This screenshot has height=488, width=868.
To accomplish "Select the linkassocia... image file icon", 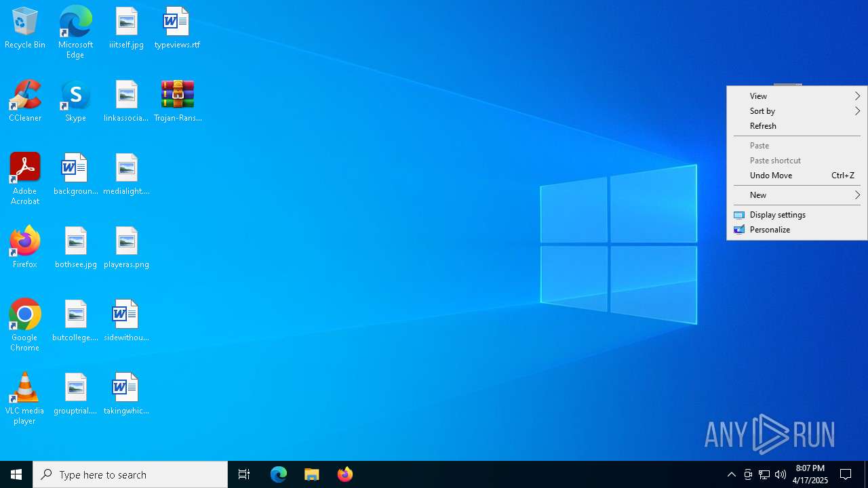I will 126,102.
